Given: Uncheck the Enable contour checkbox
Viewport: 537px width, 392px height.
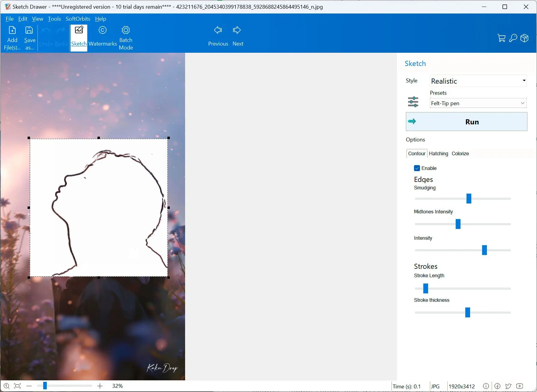Looking at the screenshot, I should [x=417, y=168].
